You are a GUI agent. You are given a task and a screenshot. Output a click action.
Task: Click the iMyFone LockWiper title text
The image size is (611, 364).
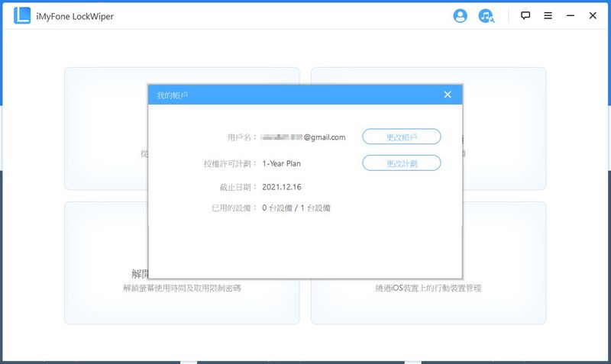click(x=75, y=16)
